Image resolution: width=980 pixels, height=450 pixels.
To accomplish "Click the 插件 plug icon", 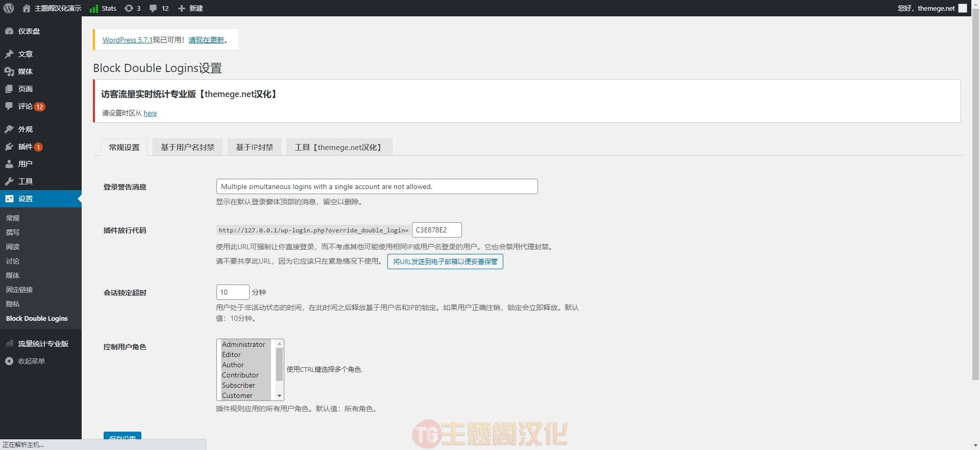I will tap(9, 147).
